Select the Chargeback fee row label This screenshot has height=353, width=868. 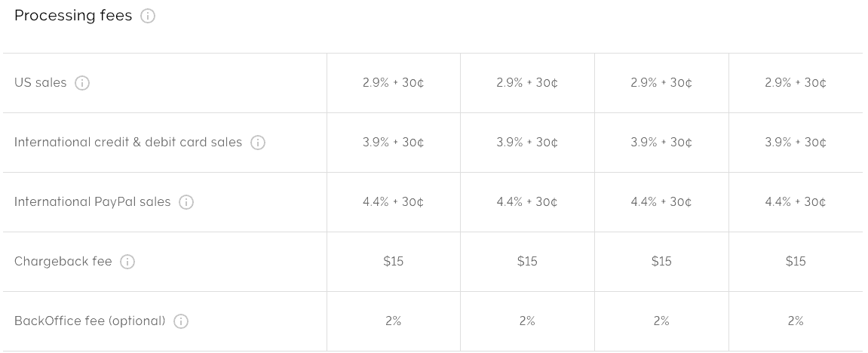[x=63, y=262]
